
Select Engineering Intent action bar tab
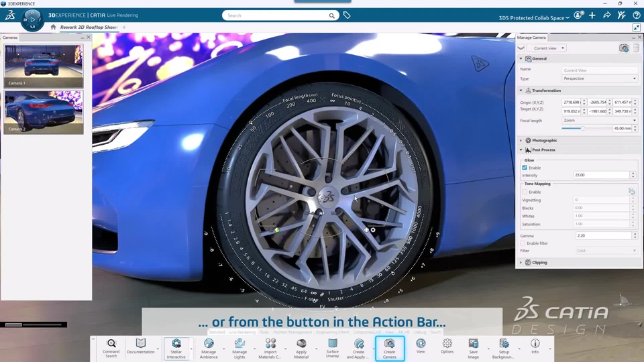[332, 332]
